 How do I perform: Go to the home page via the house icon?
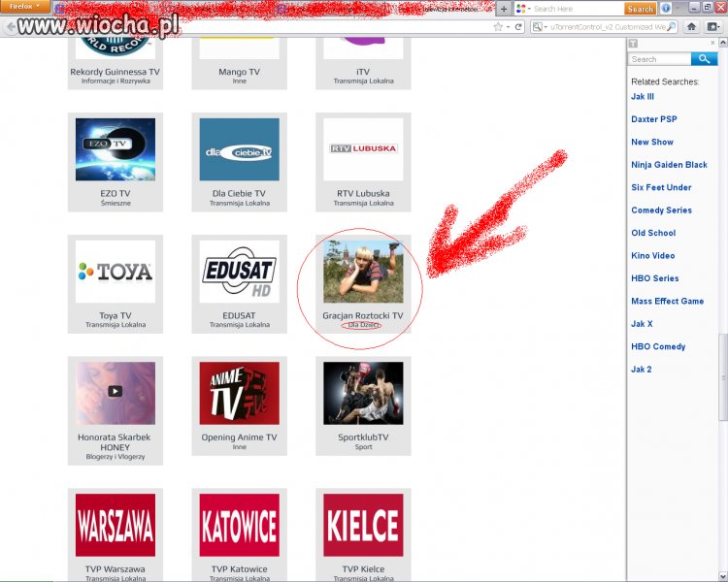pyautogui.click(x=691, y=27)
